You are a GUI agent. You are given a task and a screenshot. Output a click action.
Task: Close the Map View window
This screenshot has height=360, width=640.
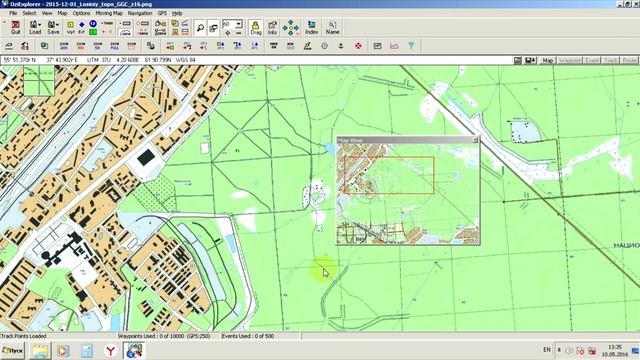pos(475,140)
